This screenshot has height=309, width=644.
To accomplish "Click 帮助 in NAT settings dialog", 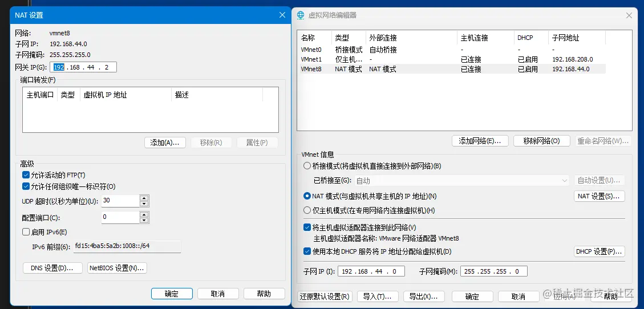I will coord(264,294).
